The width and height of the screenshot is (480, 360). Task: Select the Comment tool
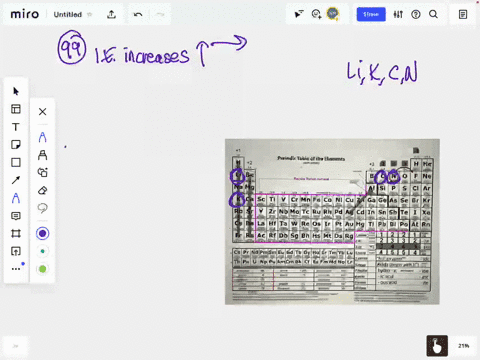click(16, 216)
